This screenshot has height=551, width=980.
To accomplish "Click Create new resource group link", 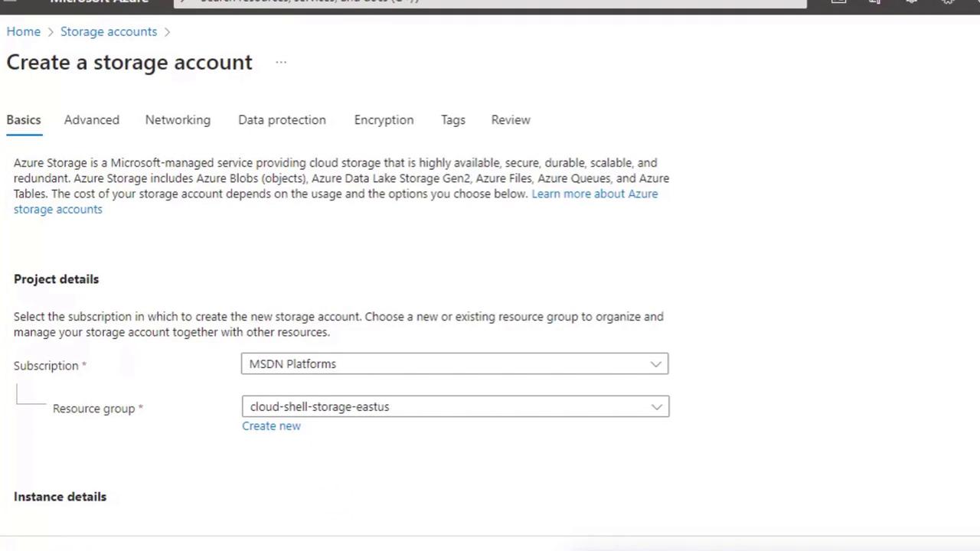I will (x=271, y=426).
